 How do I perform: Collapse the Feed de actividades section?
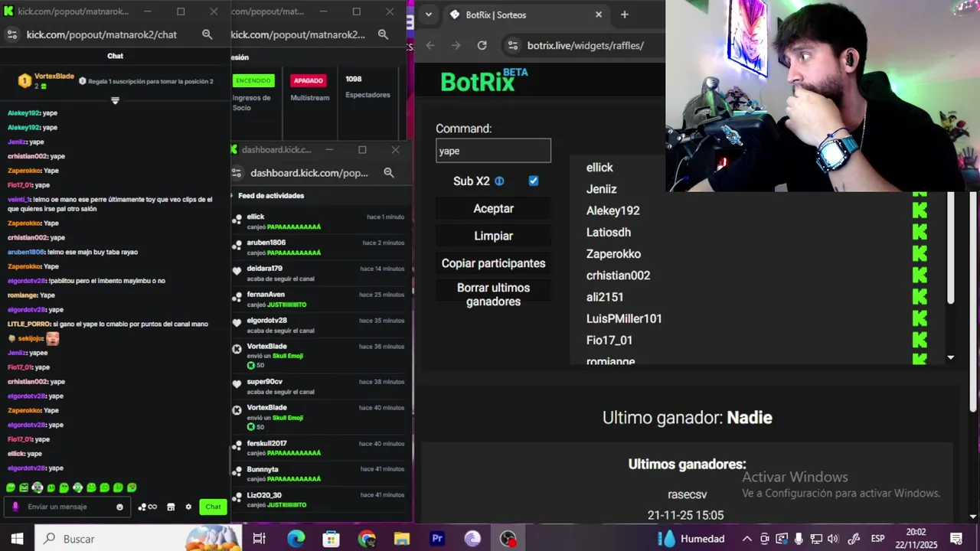pos(233,196)
